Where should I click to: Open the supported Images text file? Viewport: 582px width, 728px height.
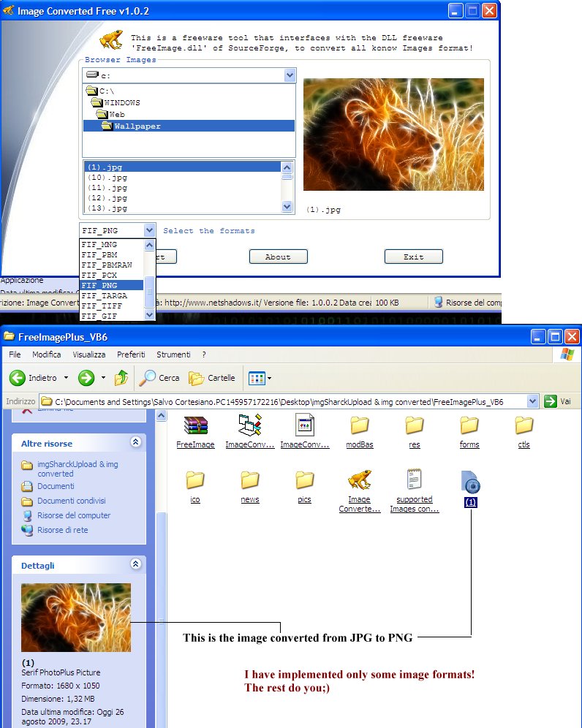click(x=415, y=480)
